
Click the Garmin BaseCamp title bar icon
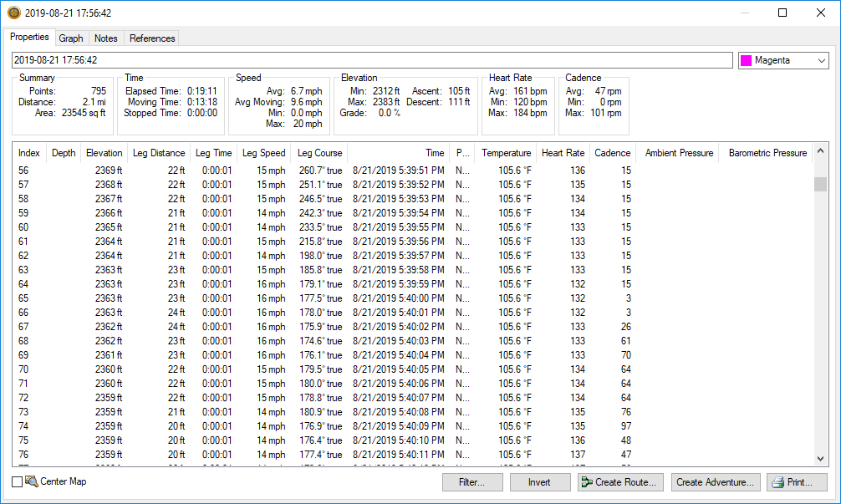click(14, 13)
